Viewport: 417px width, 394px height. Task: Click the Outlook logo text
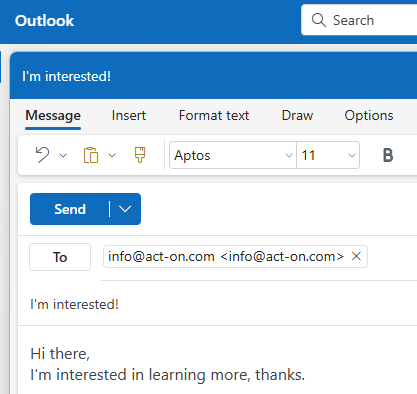click(x=44, y=21)
